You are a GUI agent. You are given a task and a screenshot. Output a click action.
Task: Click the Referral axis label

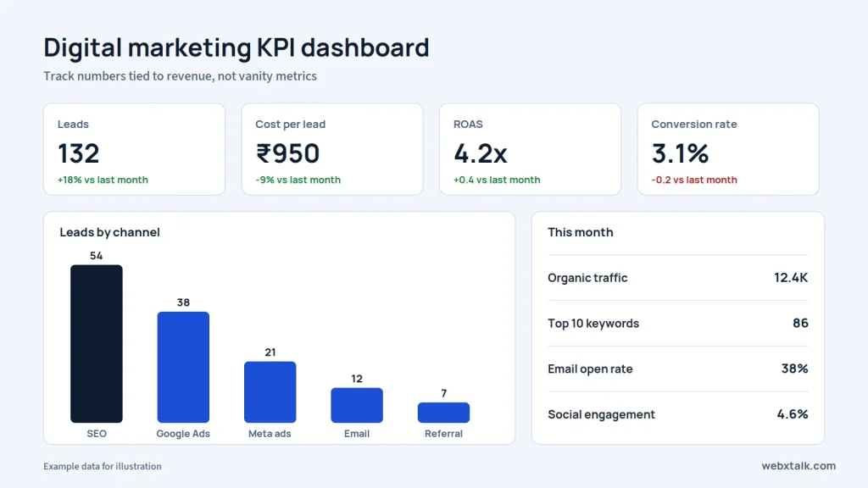(x=443, y=434)
